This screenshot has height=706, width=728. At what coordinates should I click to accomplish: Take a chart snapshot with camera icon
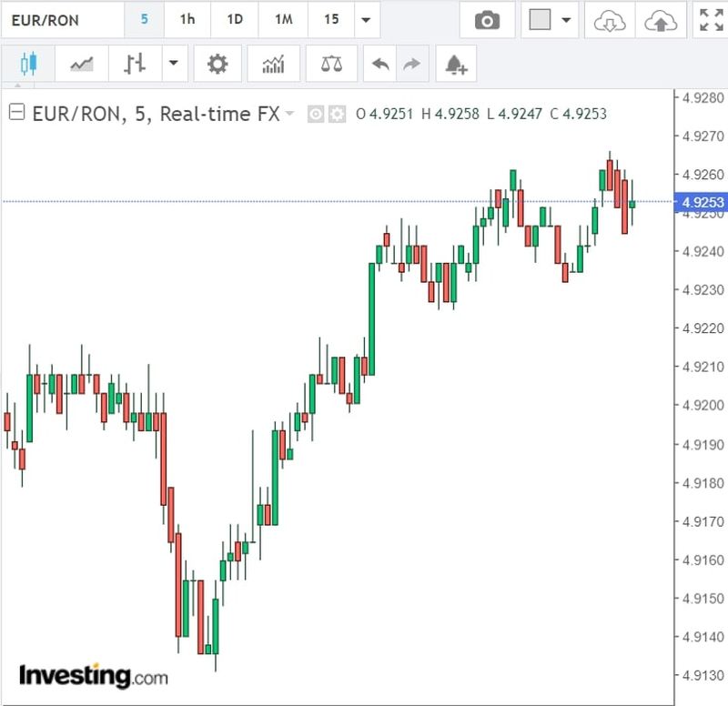487,20
